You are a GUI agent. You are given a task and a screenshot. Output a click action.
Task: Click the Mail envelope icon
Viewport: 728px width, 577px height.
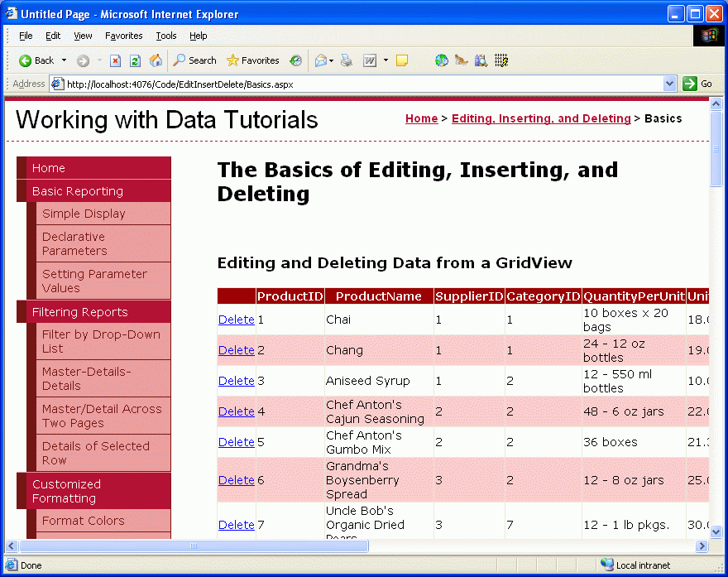click(x=320, y=60)
